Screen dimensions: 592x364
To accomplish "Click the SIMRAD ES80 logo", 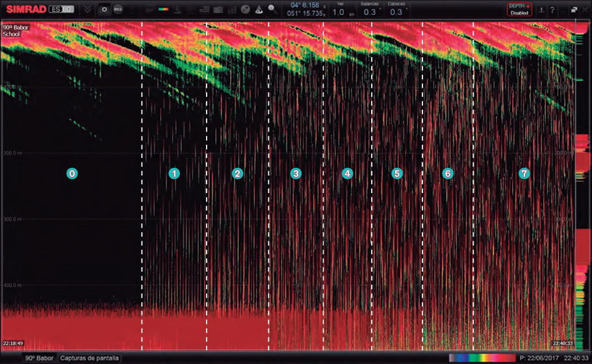I will point(36,10).
